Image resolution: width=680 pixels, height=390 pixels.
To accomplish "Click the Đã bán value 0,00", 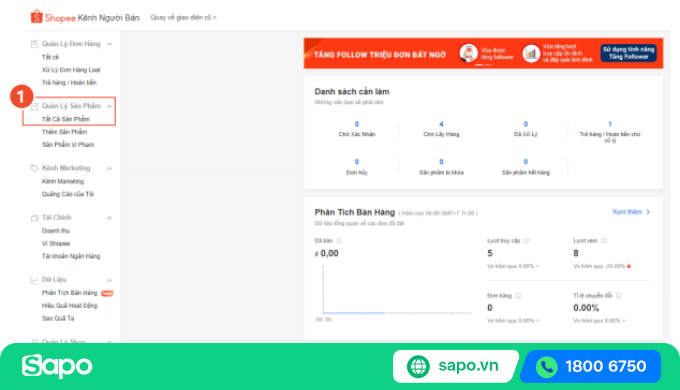I will pos(327,253).
